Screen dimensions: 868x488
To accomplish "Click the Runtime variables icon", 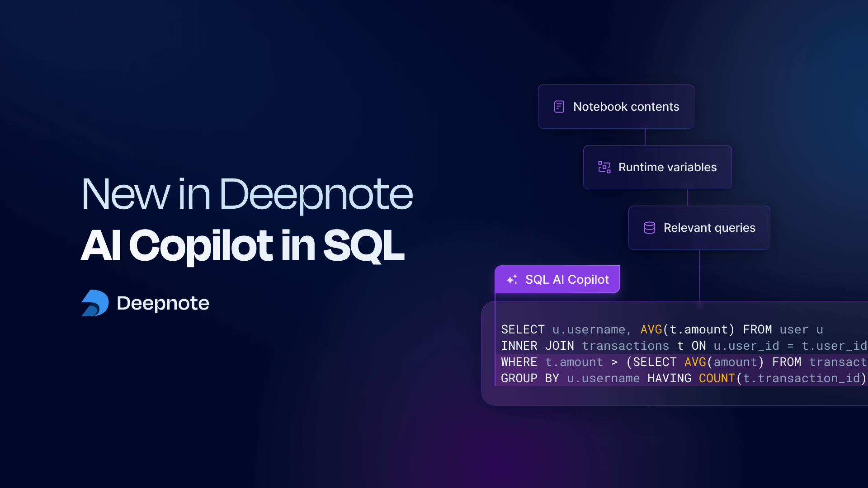I will point(604,167).
